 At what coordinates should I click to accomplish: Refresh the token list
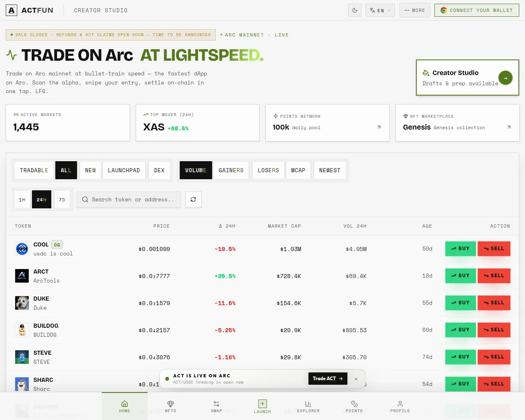click(x=193, y=199)
